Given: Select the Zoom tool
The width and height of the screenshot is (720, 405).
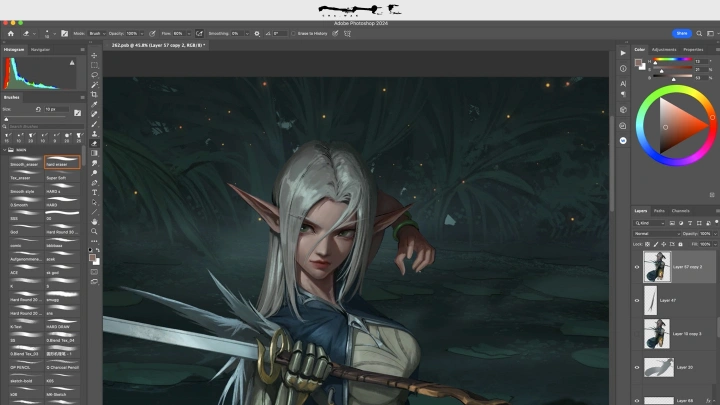Looking at the screenshot, I should click(x=94, y=231).
